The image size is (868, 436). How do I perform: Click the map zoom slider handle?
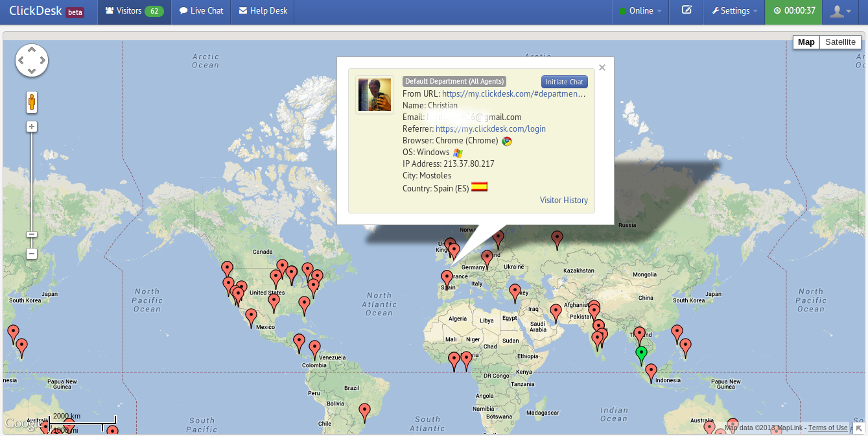[x=32, y=234]
